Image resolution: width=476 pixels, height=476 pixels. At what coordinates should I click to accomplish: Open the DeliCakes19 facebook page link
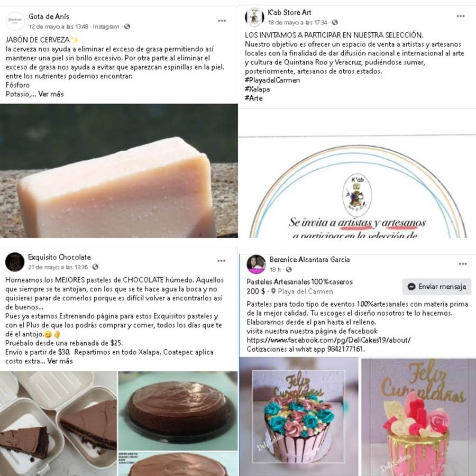click(x=329, y=340)
